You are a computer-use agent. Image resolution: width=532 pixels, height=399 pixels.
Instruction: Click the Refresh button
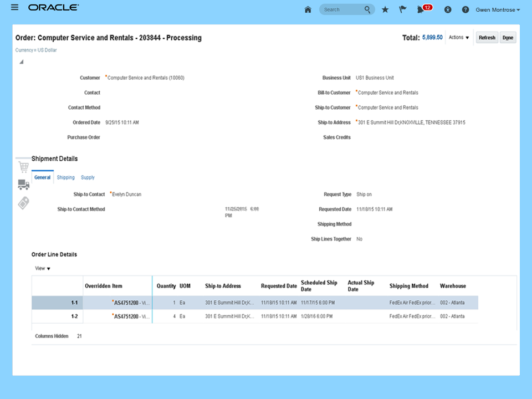click(x=487, y=38)
